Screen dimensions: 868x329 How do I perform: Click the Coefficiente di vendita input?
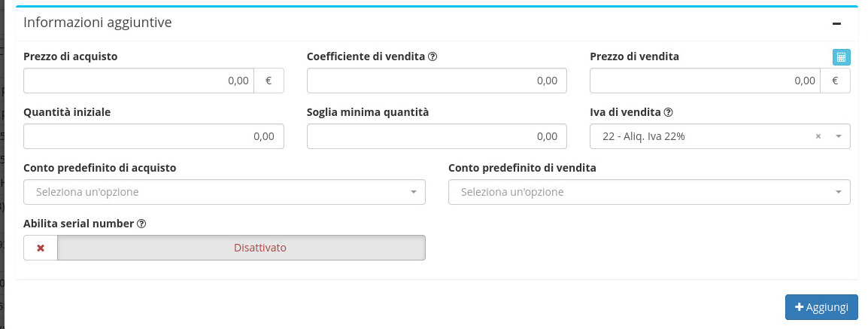(436, 81)
